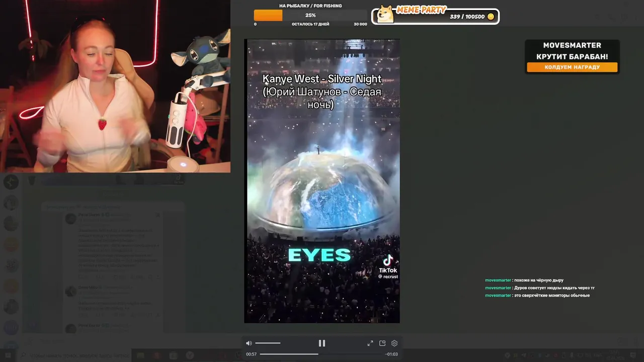Click the streamer webcam feed
Image resolution: width=644 pixels, height=362 pixels.
115,86
